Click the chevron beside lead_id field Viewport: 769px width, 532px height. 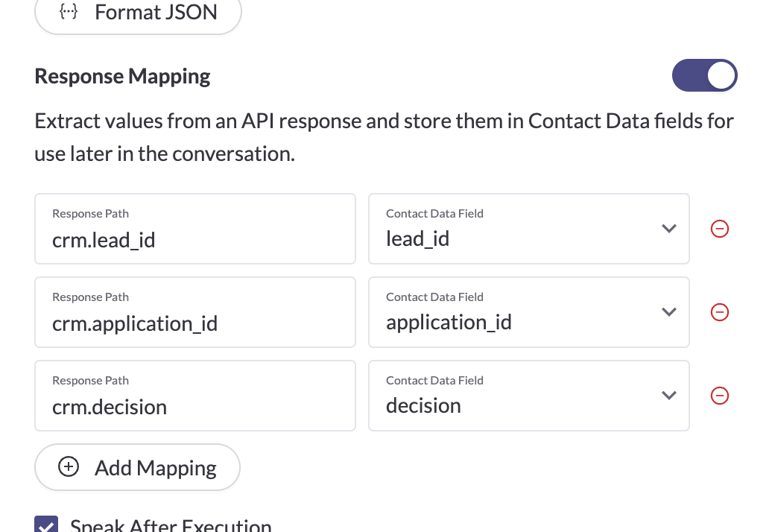tap(668, 229)
